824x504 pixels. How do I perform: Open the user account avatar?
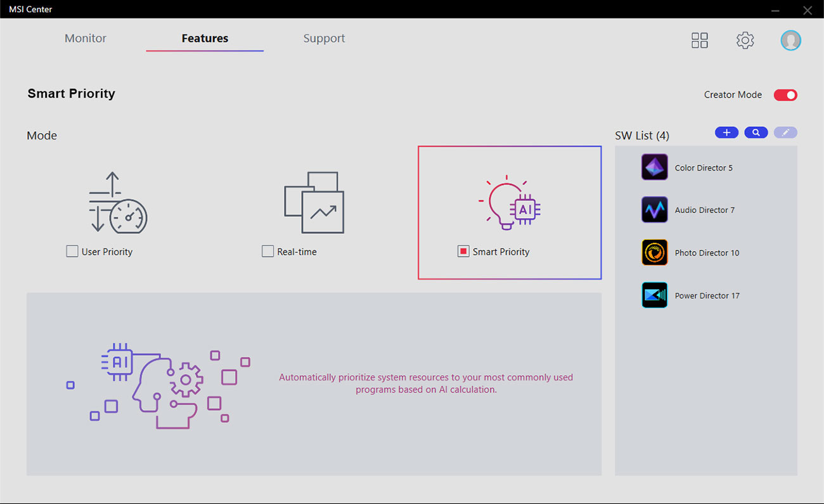click(790, 41)
